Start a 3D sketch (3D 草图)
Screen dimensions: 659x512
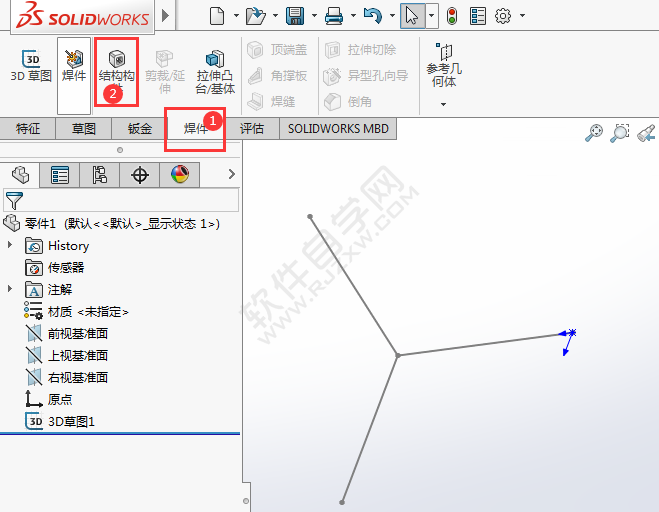pos(31,66)
